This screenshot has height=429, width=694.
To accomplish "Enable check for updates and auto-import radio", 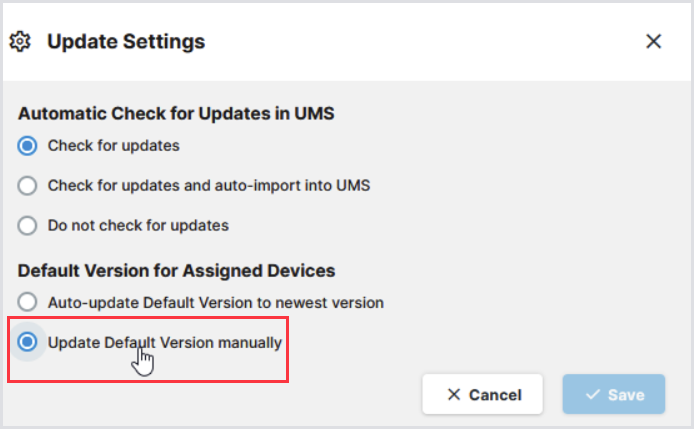I will 28,186.
